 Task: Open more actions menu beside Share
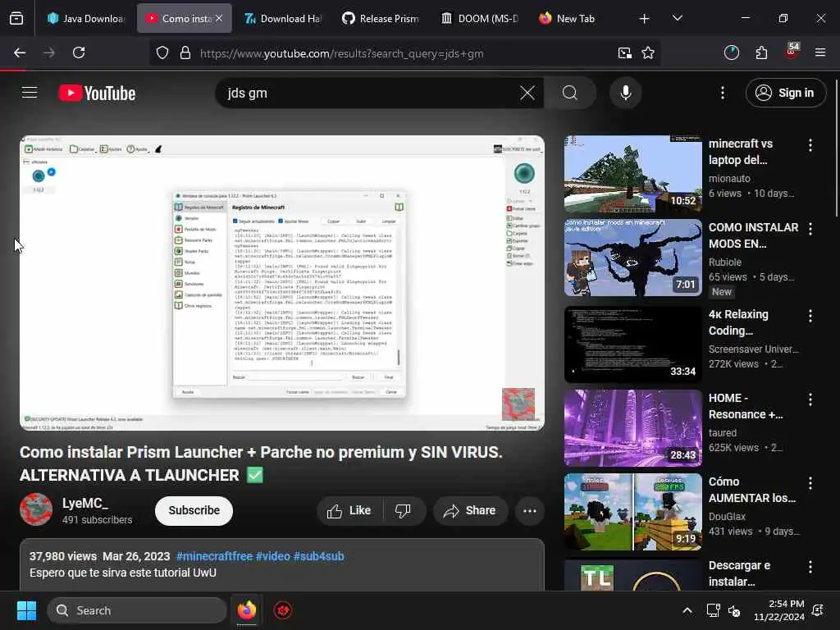coord(529,510)
